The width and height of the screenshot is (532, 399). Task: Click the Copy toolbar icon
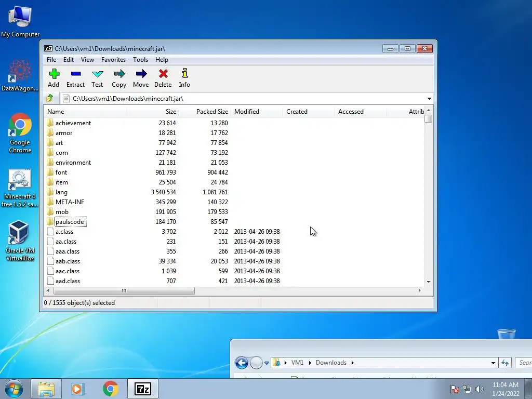click(x=119, y=74)
